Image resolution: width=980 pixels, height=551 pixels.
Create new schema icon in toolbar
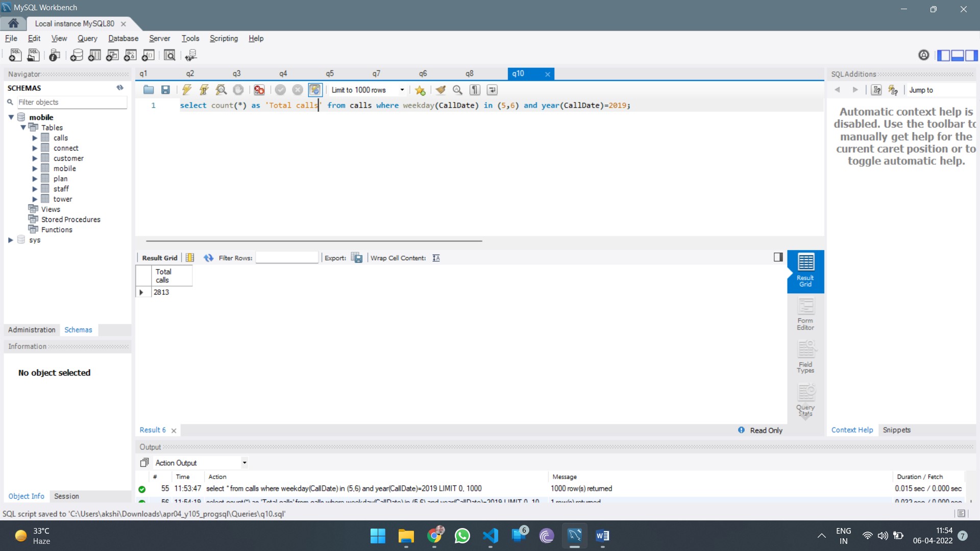point(77,55)
